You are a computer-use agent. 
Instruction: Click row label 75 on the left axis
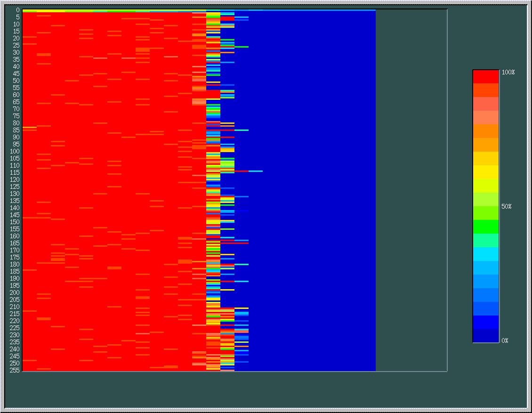point(16,116)
